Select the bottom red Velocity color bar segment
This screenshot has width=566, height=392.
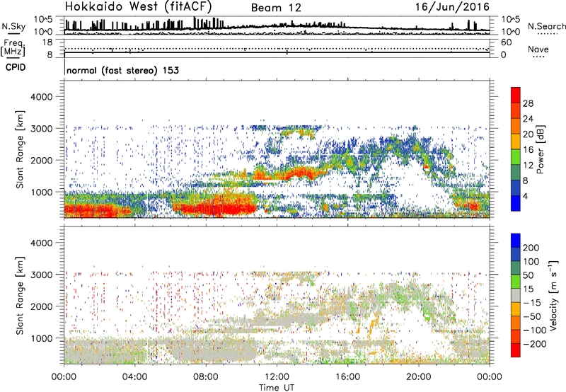tap(516, 350)
